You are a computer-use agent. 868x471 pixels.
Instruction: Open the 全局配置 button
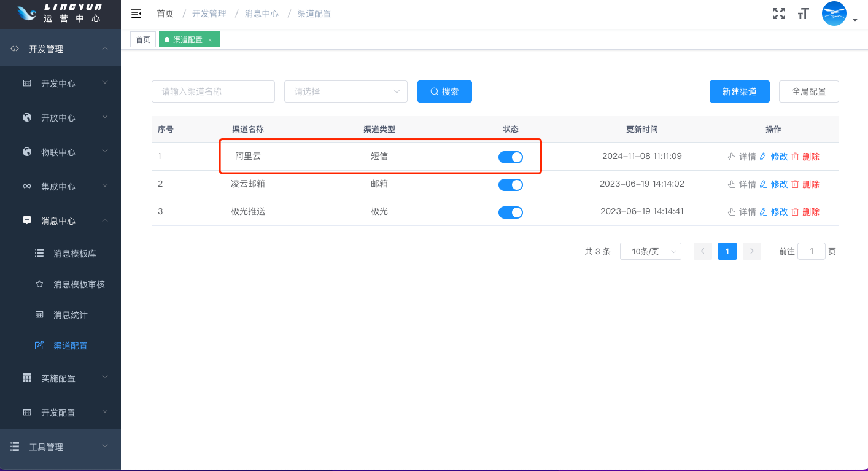809,91
